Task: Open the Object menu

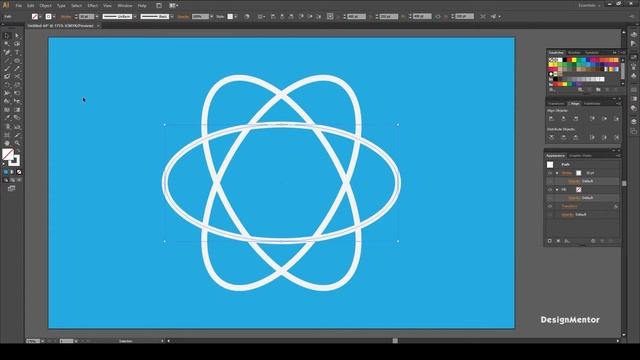Action: tap(45, 6)
